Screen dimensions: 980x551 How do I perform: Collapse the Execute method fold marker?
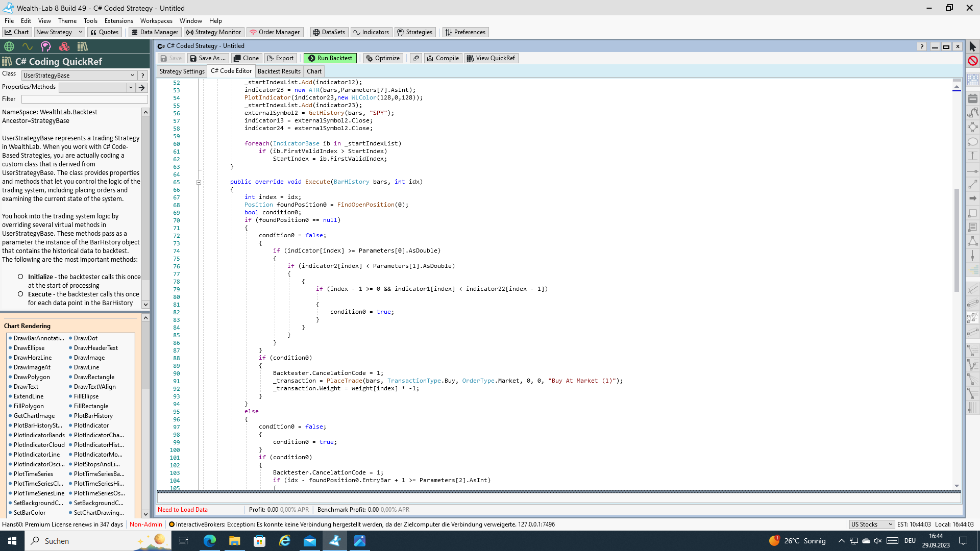click(199, 182)
